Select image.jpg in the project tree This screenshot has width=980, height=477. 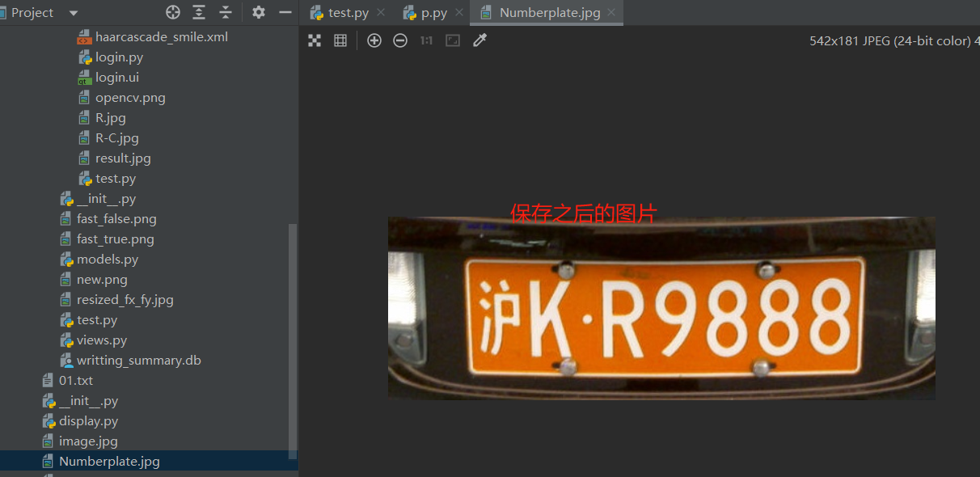tap(88, 441)
